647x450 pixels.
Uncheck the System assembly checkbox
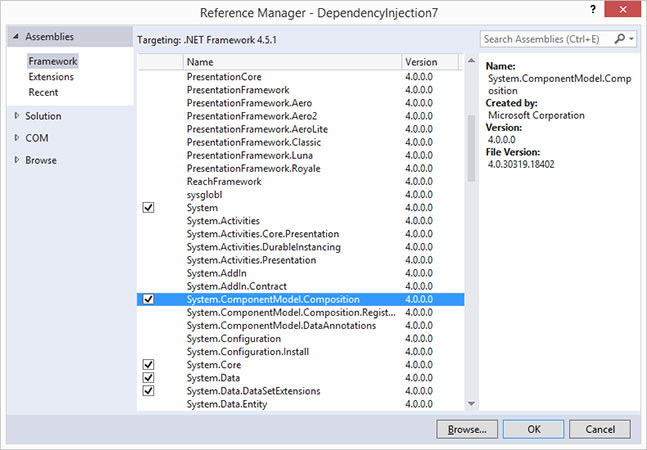[x=149, y=208]
